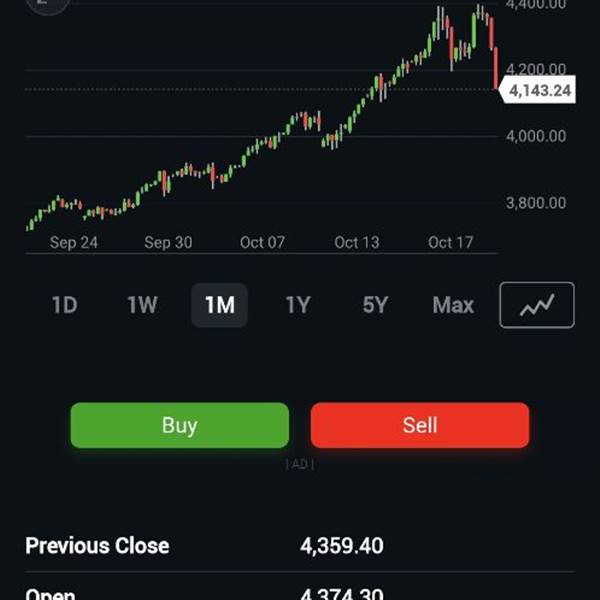This screenshot has width=600, height=600.
Task: Switch to the 1W range
Action: (142, 305)
